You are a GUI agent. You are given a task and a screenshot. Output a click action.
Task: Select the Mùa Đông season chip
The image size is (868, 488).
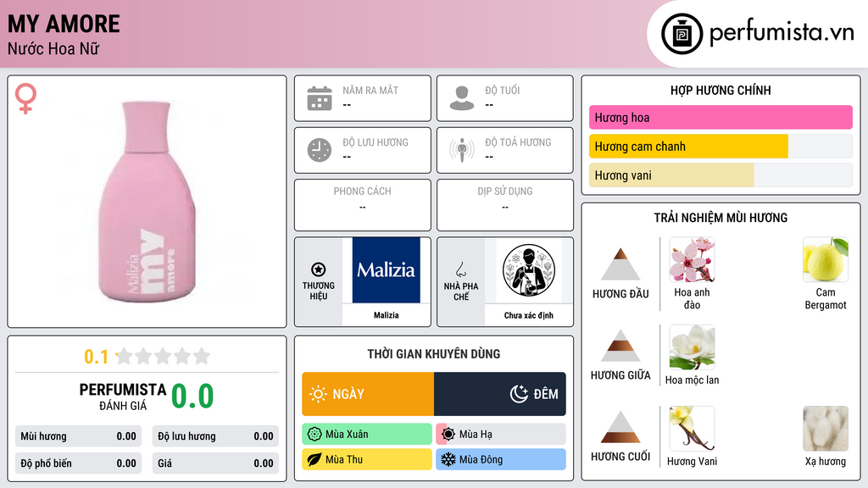[x=501, y=459]
